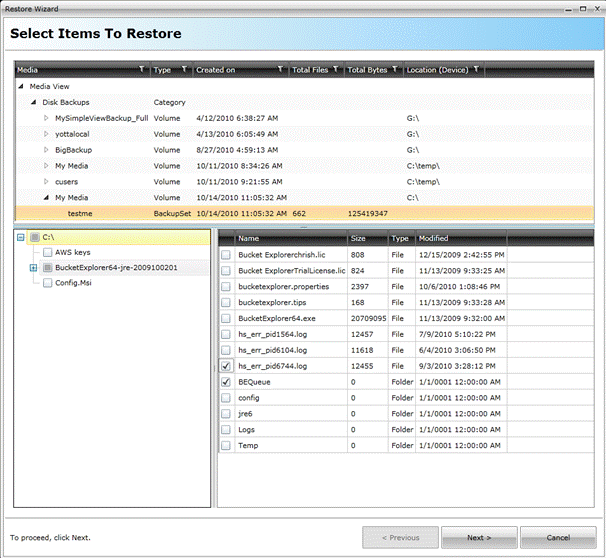Collapse the Disk Backups category
606x558 pixels.
34,102
